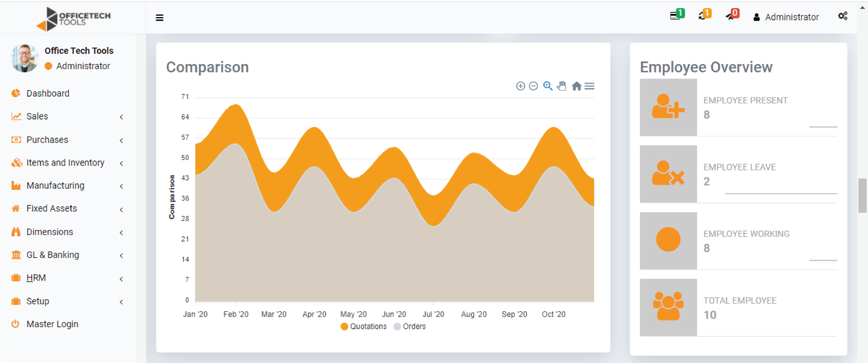Reset chart zoom with home icon
The image size is (868, 363).
click(x=576, y=86)
